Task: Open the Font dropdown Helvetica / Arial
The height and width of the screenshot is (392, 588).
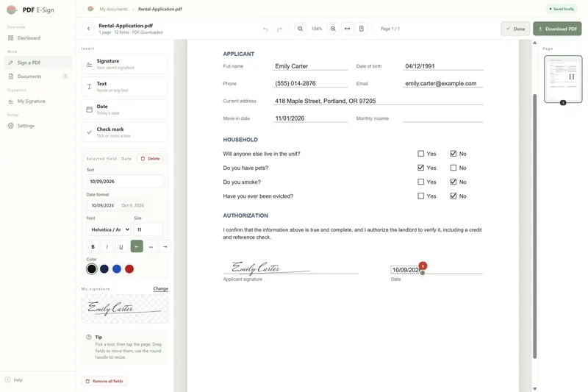Action: [x=109, y=229]
